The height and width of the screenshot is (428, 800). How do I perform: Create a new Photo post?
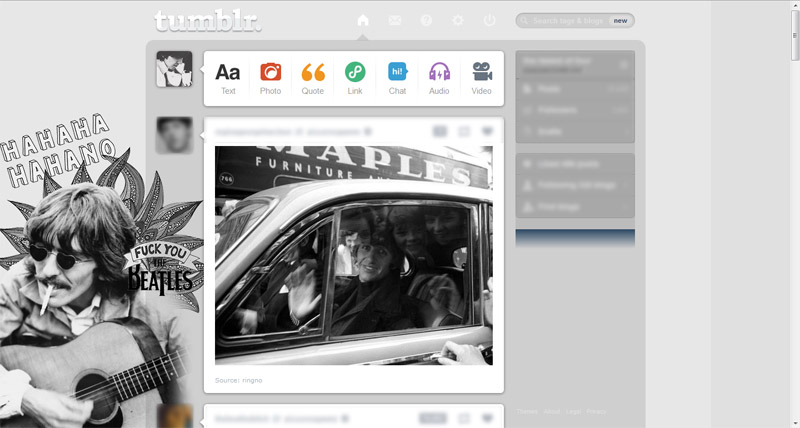270,79
